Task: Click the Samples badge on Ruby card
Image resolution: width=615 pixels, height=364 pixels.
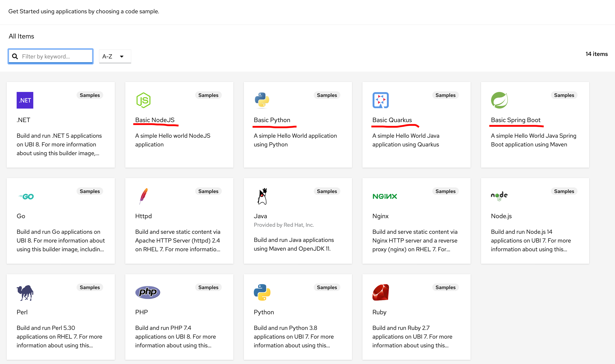Action: coord(445,287)
